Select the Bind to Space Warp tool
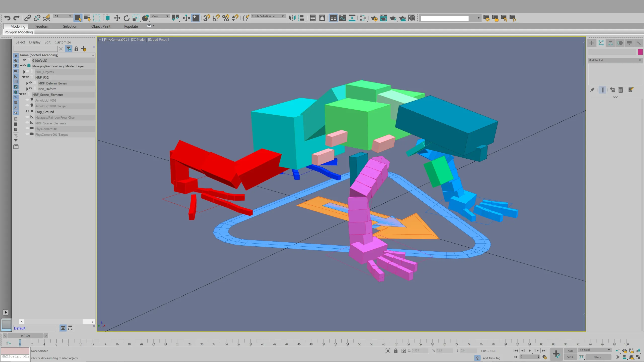The image size is (644, 362). (47, 18)
